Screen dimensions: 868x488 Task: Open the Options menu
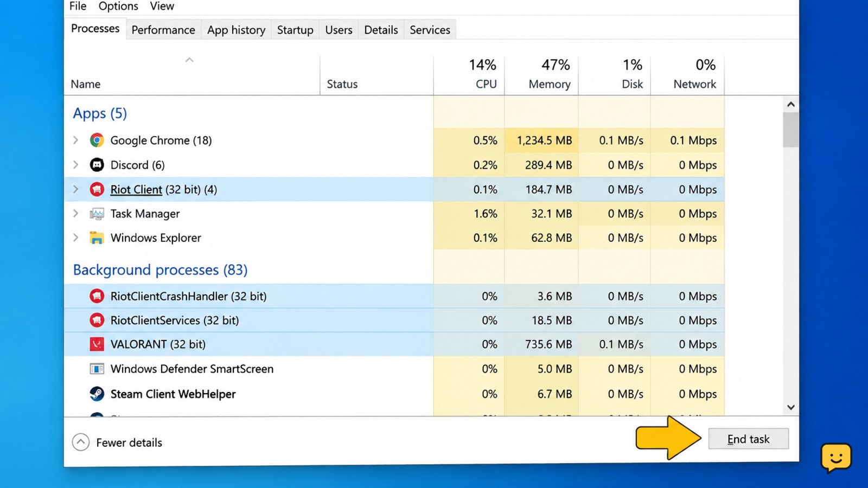point(118,6)
